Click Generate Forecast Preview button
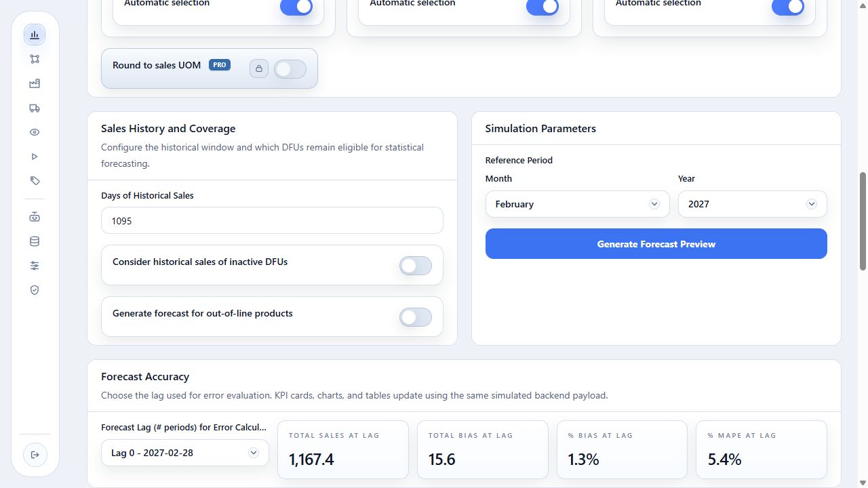This screenshot has width=868, height=488. pyautogui.click(x=656, y=244)
